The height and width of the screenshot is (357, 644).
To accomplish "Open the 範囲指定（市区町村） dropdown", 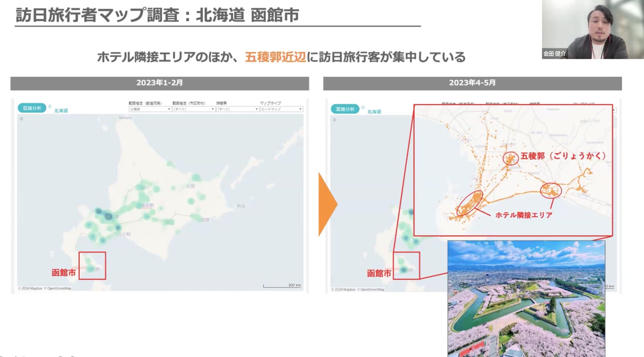I will click(194, 109).
